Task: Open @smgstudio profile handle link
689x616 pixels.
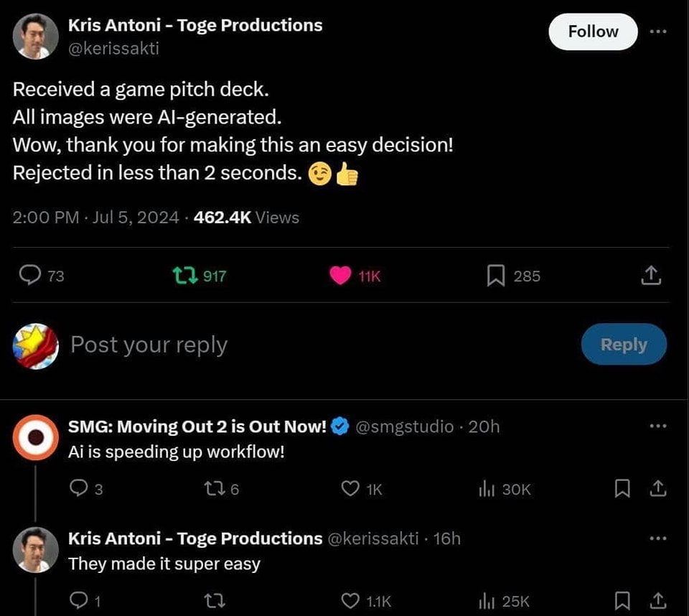Action: (x=404, y=426)
